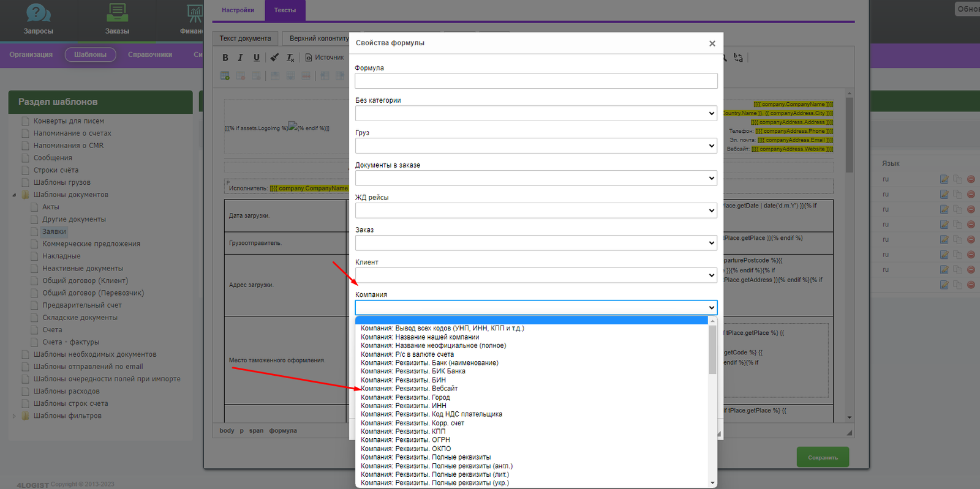Open Шаблоны расходов tree item

tap(66, 391)
